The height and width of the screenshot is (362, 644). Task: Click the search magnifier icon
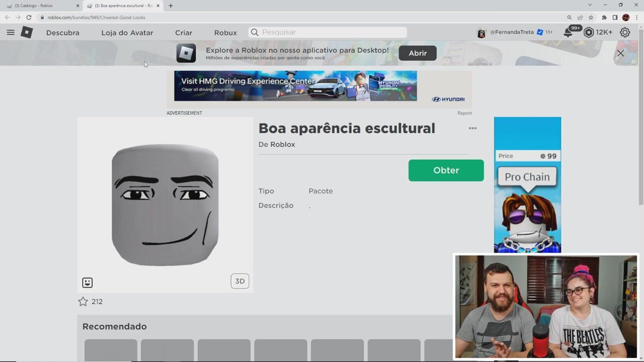point(255,32)
